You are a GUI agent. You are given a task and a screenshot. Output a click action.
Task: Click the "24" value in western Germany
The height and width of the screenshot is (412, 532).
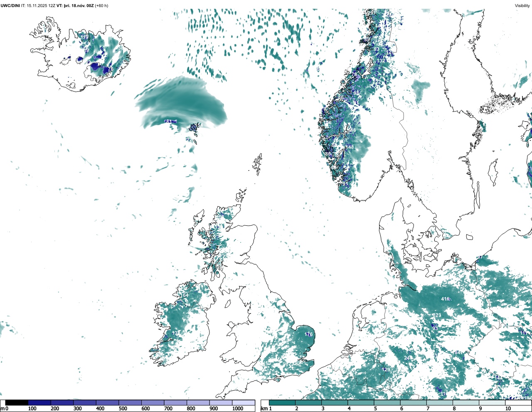click(x=407, y=358)
